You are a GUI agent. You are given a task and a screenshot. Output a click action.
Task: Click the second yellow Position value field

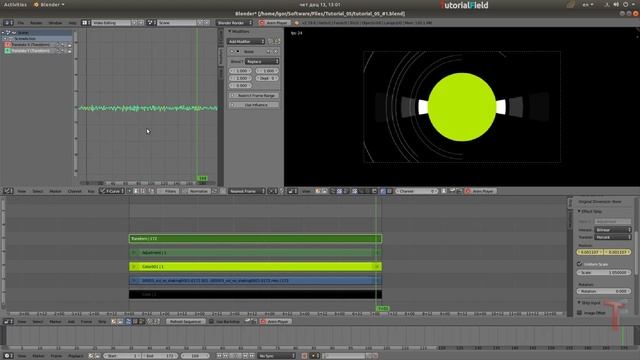coord(618,252)
